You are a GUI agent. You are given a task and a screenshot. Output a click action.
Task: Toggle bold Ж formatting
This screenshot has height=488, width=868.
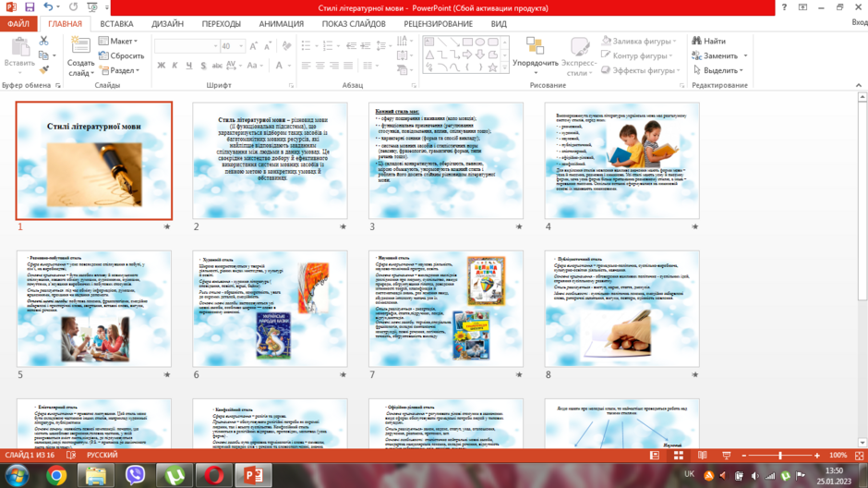click(x=161, y=66)
